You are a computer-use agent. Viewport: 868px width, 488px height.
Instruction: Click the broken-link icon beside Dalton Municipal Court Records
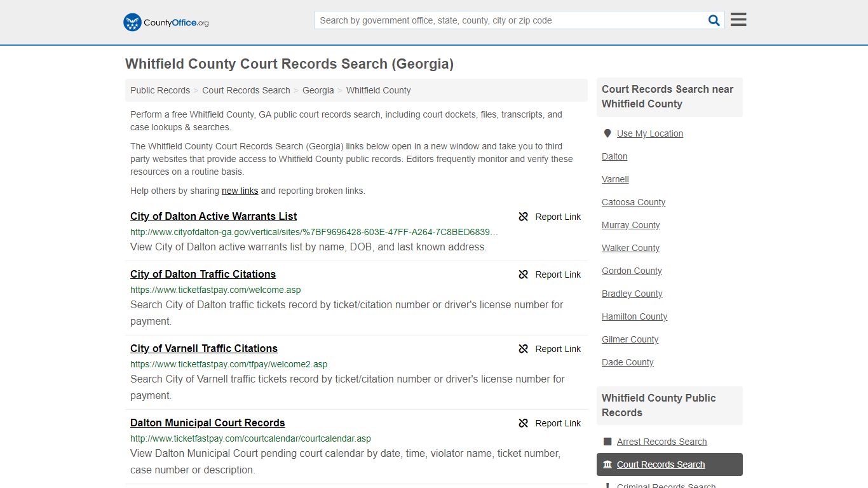pyautogui.click(x=524, y=423)
